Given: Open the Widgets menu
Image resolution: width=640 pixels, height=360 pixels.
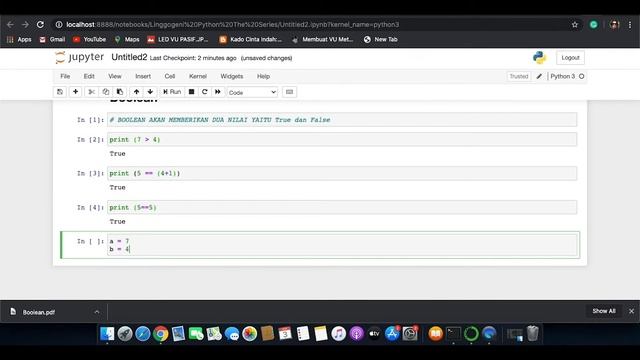Looking at the screenshot, I should point(231,76).
